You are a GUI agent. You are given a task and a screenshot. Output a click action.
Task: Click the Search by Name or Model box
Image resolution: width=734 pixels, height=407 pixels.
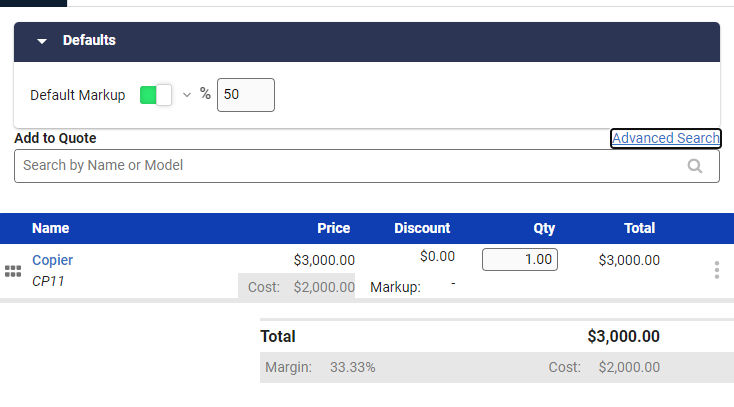click(x=350, y=166)
